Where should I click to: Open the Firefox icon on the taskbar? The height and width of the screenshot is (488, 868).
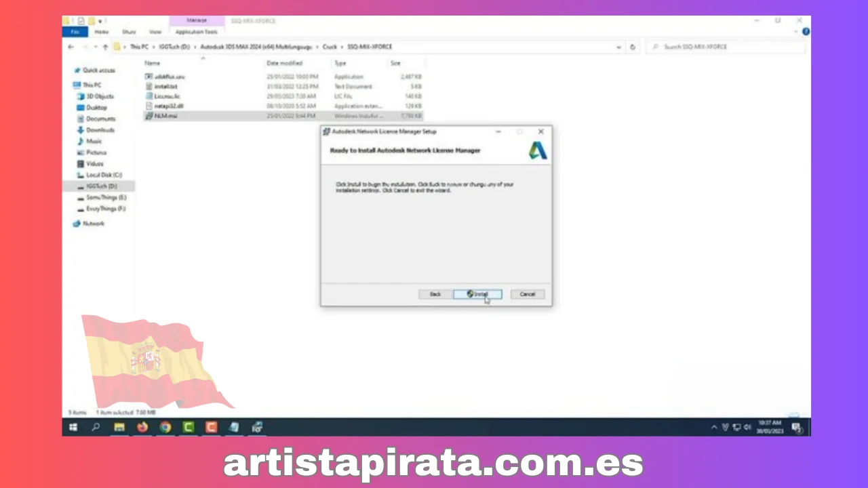(142, 427)
